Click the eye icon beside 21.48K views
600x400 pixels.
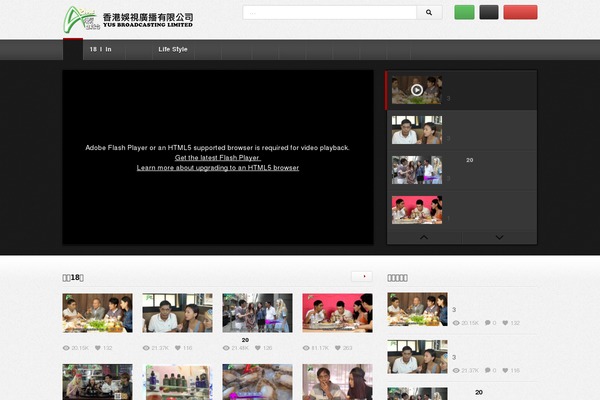coord(226,348)
